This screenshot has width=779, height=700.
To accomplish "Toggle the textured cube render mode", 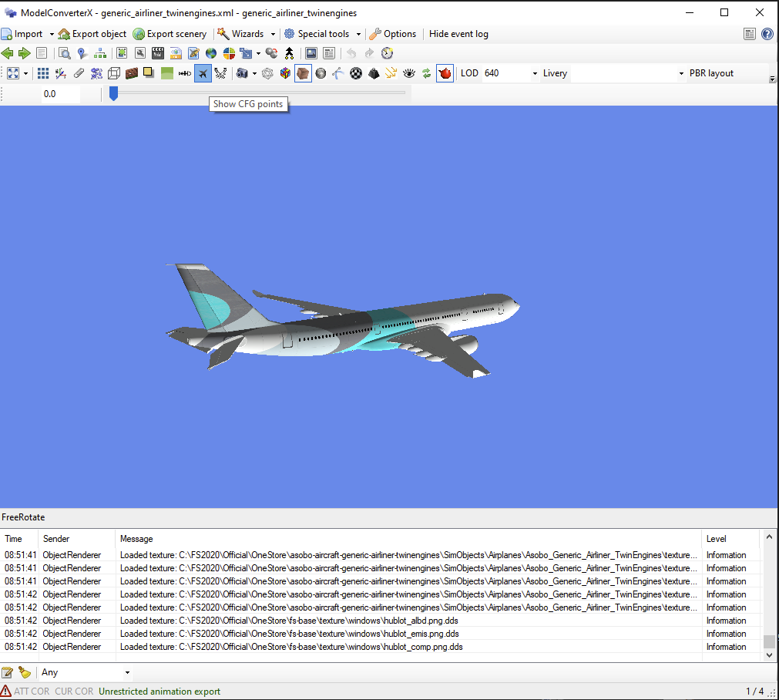I will (x=303, y=73).
